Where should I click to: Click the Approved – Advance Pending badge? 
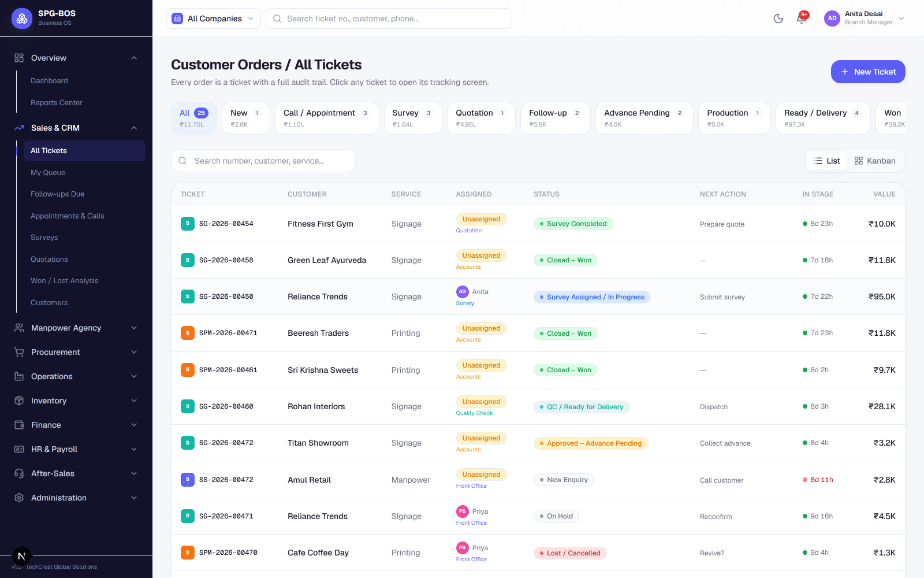(591, 443)
